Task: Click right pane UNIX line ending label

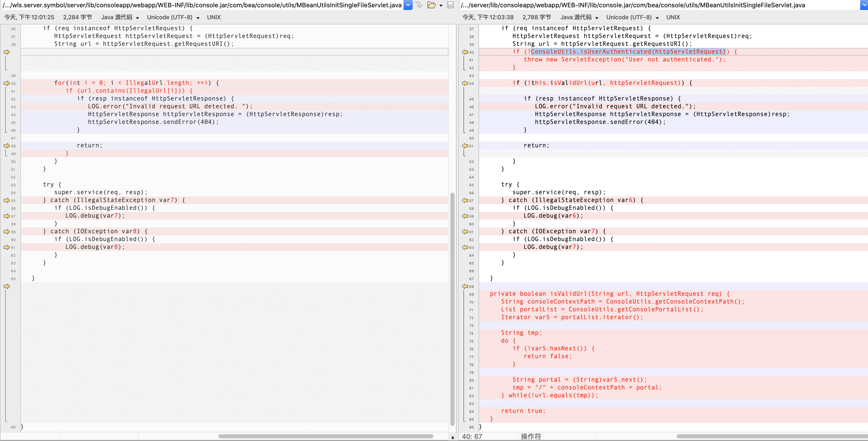Action: [x=673, y=17]
